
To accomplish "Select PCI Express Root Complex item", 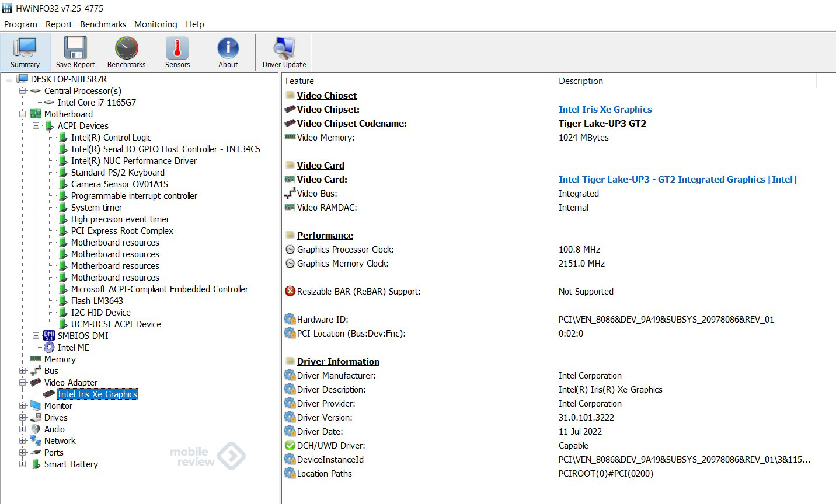I will point(122,230).
